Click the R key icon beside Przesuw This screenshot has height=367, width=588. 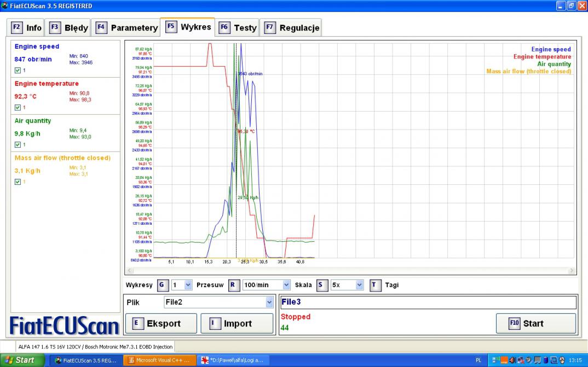233,285
